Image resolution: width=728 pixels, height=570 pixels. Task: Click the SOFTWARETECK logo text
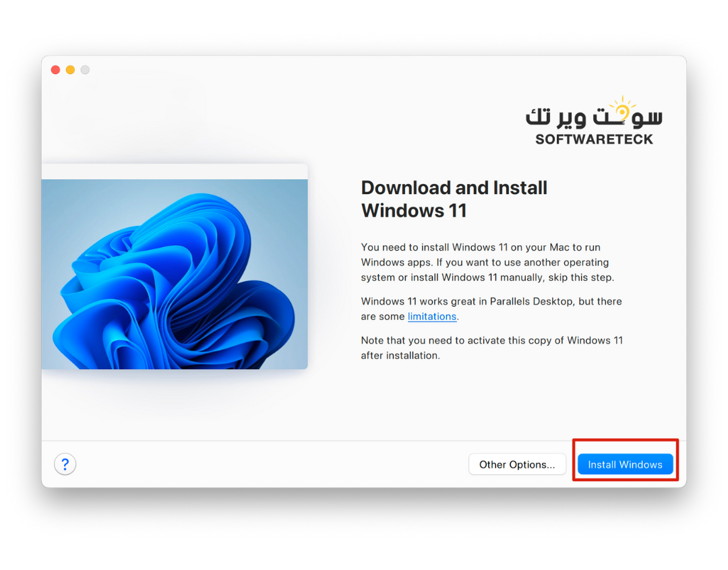(594, 139)
